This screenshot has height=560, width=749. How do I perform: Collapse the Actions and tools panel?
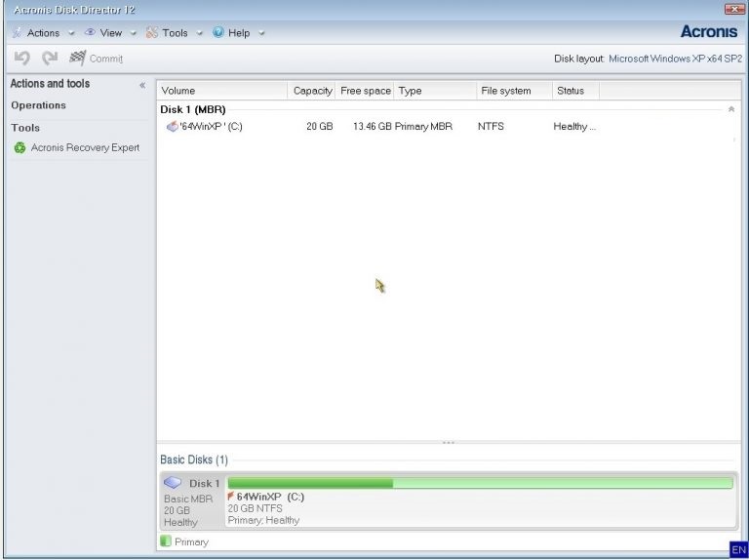[142, 85]
